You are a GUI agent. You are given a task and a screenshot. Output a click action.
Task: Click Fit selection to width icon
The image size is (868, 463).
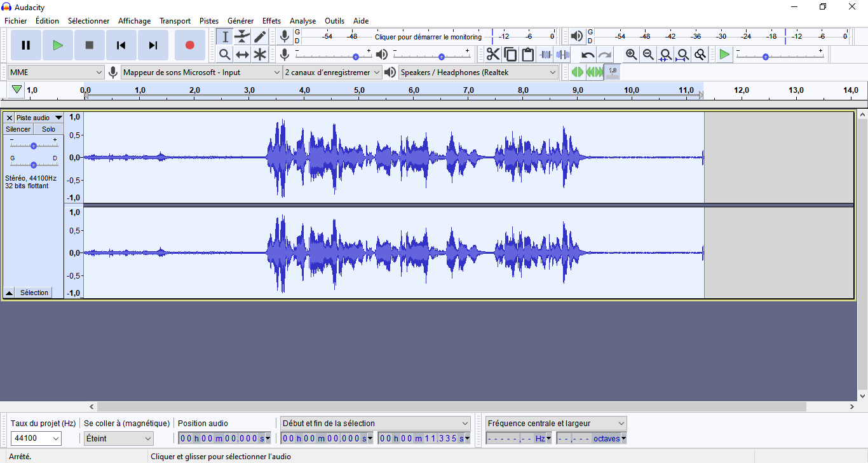(665, 55)
